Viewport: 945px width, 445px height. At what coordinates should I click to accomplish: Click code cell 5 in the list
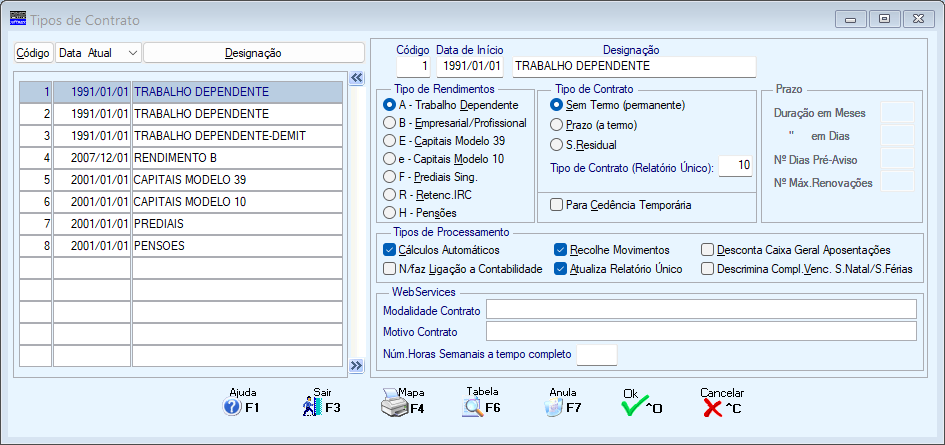(36, 180)
